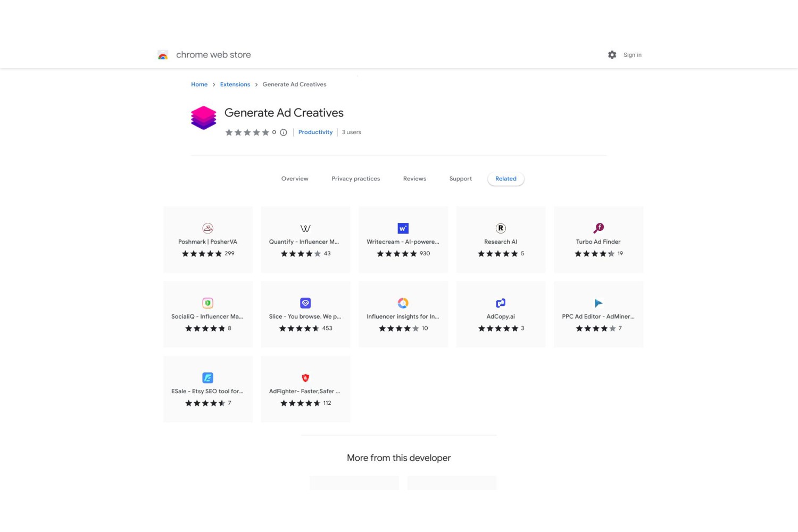Open the PPC Ad Editor AdMiner card
The height and width of the screenshot is (532, 798).
[598, 314]
